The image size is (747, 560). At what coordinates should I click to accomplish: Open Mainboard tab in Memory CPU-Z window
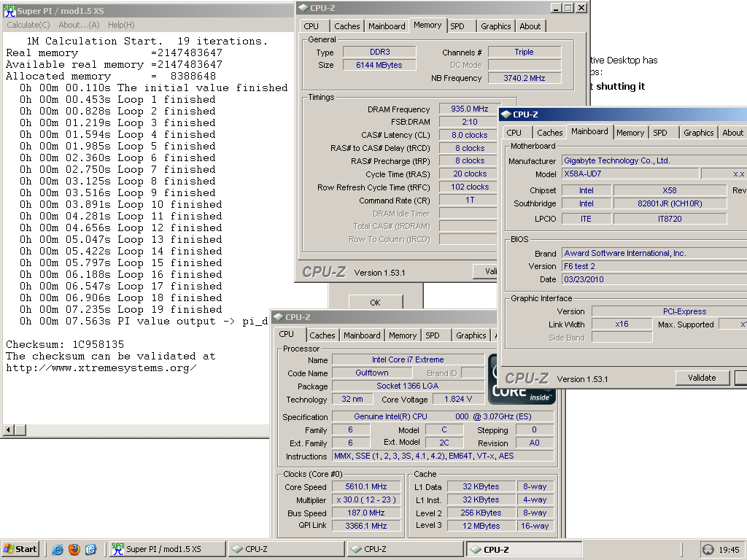coord(387,26)
